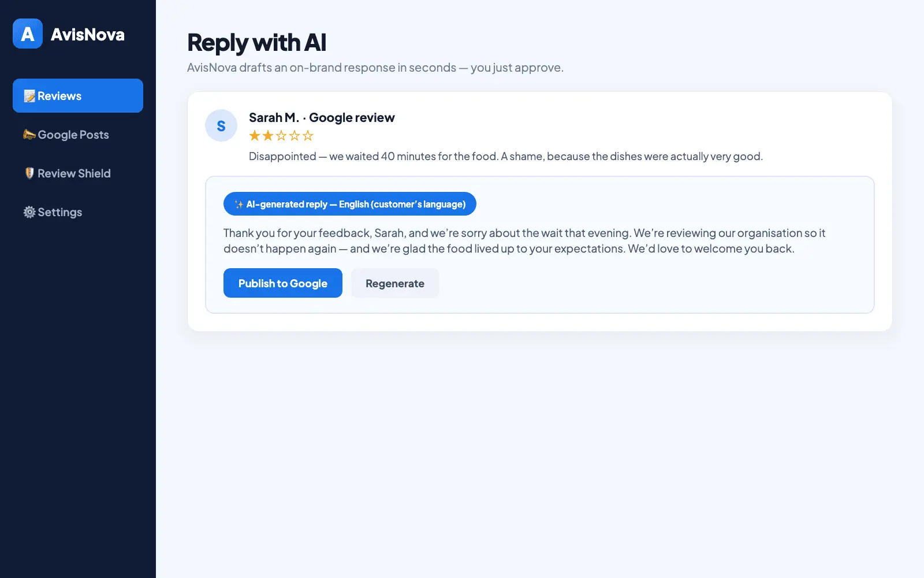Viewport: 924px width, 578px height.
Task: Click the AvisNova brand name text
Action: pyautogui.click(x=88, y=35)
